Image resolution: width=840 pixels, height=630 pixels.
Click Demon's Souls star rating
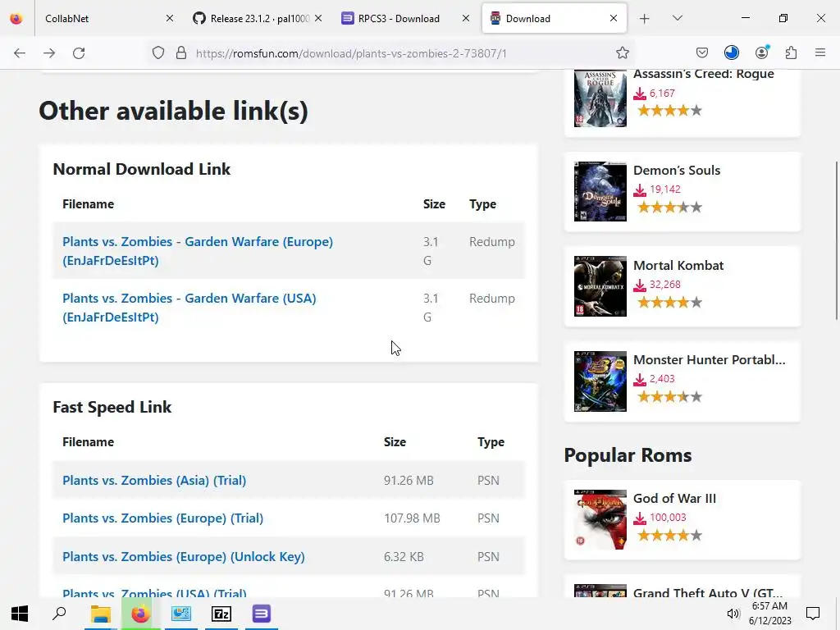pyautogui.click(x=669, y=208)
